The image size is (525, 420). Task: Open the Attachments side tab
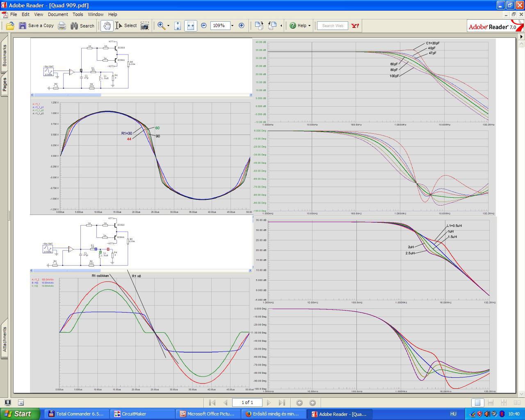point(5,339)
